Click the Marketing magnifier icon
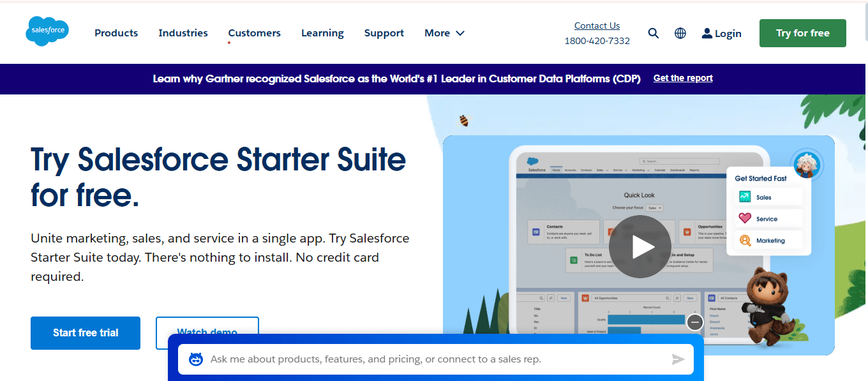This screenshot has height=381, width=868. click(x=745, y=241)
